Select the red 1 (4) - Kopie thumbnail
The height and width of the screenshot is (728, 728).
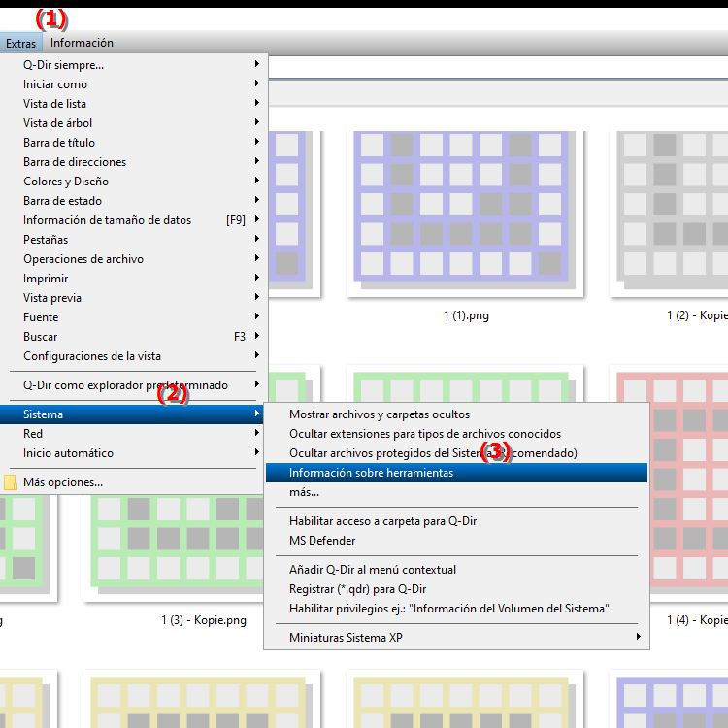tap(689, 482)
